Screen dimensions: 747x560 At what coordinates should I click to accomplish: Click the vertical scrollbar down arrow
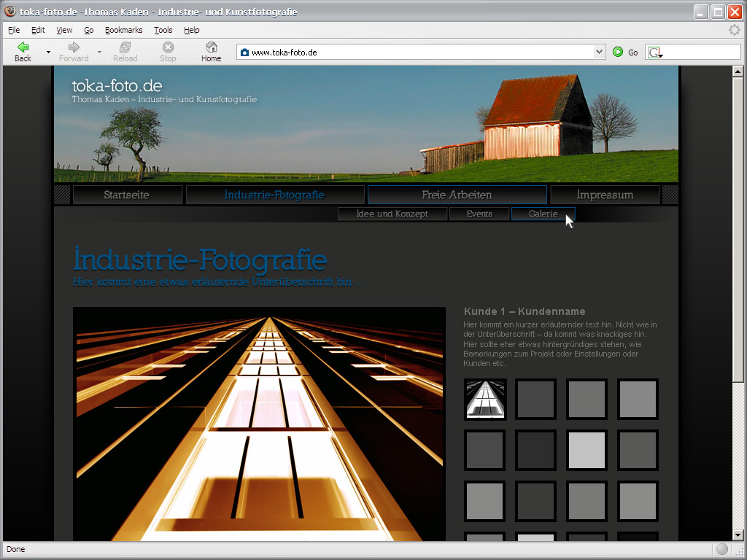(x=738, y=535)
